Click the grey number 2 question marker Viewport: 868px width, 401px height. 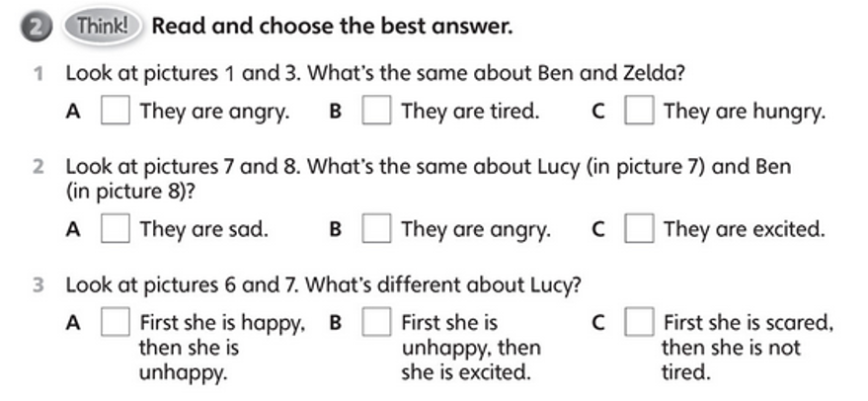tap(38, 167)
